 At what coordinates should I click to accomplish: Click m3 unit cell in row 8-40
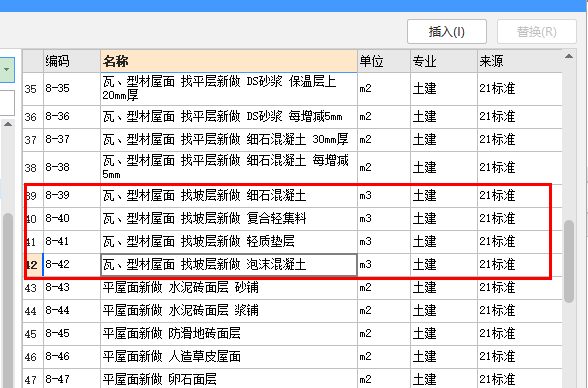tap(384, 219)
